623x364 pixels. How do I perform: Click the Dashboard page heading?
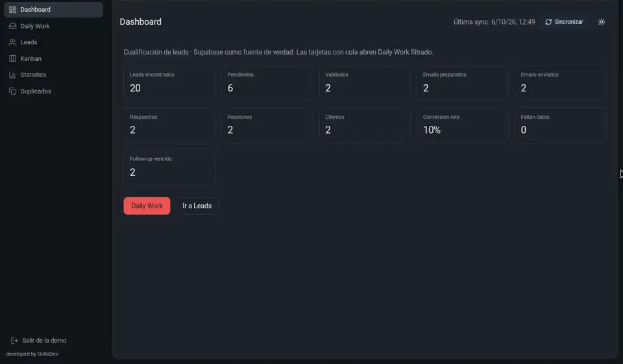pyautogui.click(x=141, y=22)
